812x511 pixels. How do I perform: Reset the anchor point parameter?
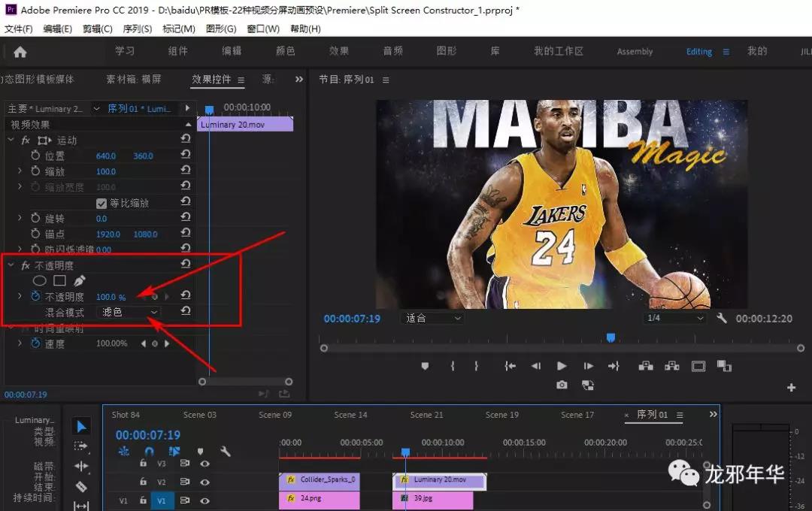[186, 233]
